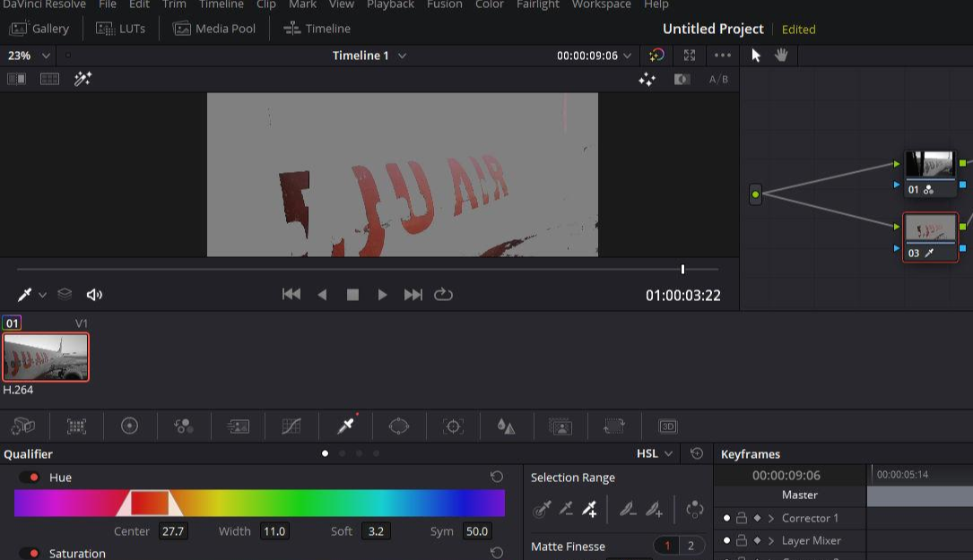
Task: Open the Workspace menu
Action: [601, 4]
